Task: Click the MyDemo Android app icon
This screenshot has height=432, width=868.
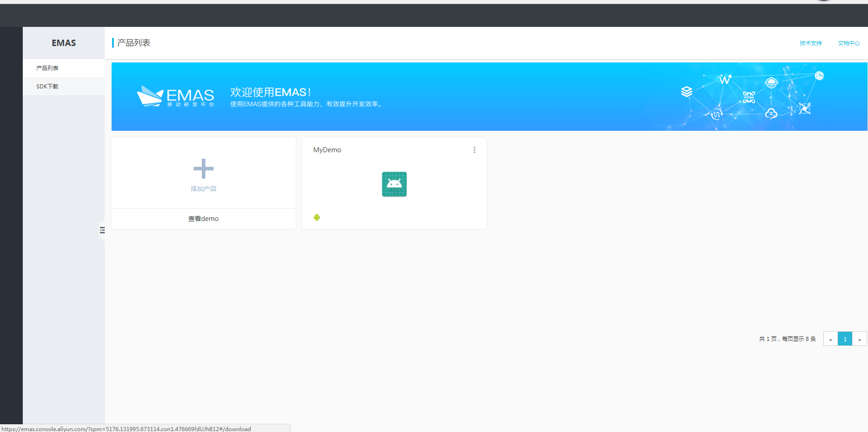Action: pyautogui.click(x=394, y=184)
